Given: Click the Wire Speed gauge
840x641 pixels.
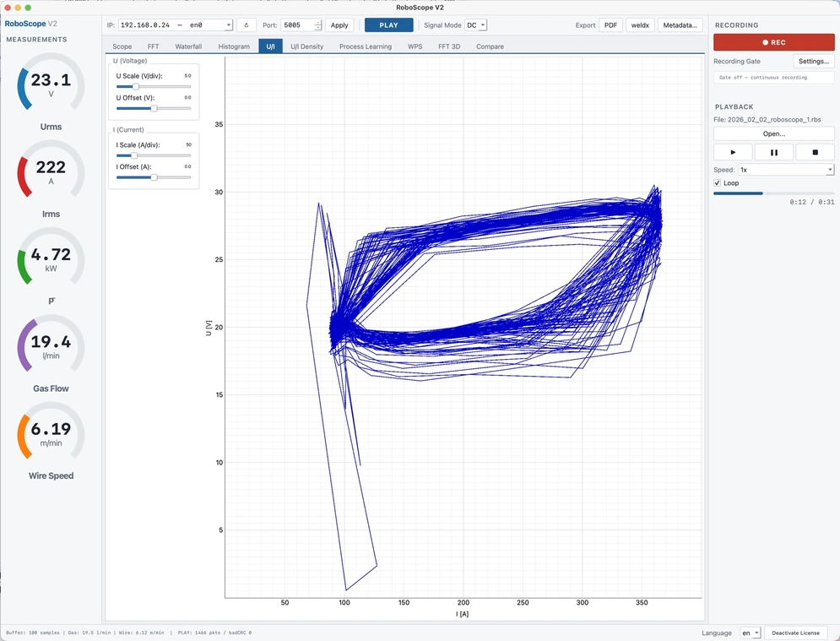Looking at the screenshot, I should (51, 435).
